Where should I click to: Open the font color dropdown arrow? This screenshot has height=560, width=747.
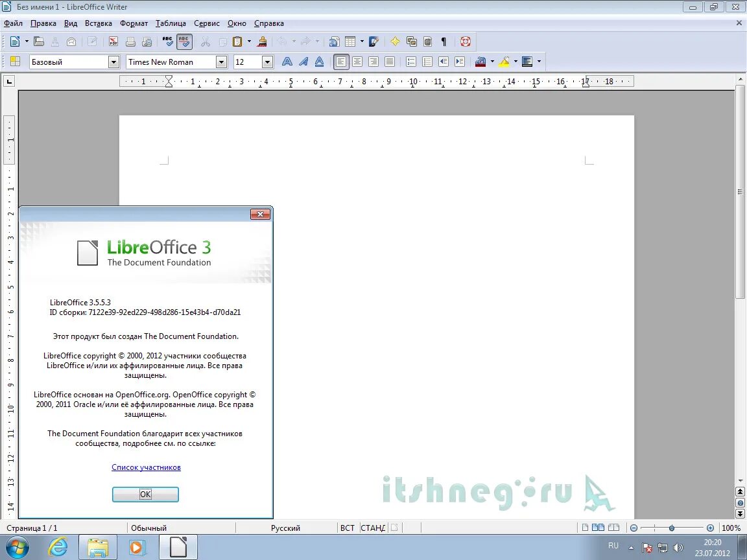492,62
